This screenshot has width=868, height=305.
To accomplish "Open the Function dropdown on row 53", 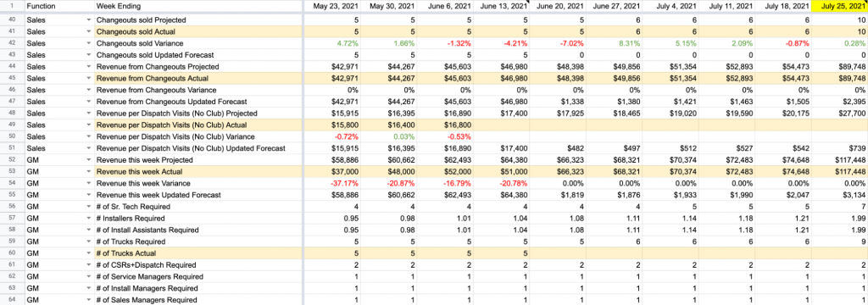I will (x=88, y=172).
